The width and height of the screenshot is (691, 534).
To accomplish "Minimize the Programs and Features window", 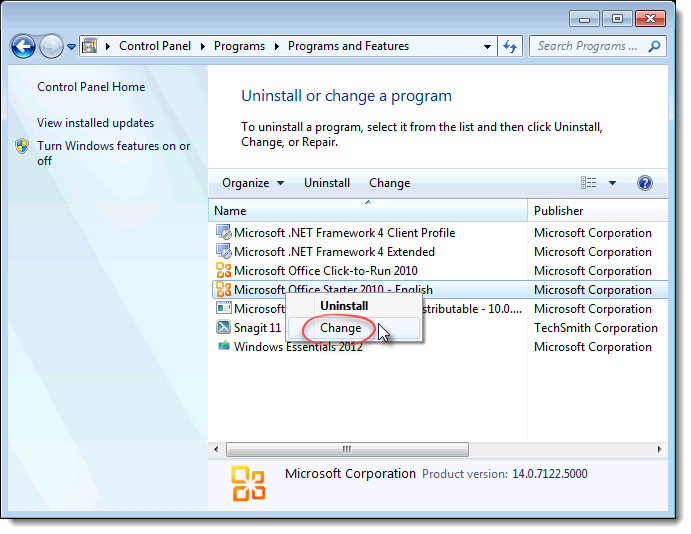I will point(584,19).
